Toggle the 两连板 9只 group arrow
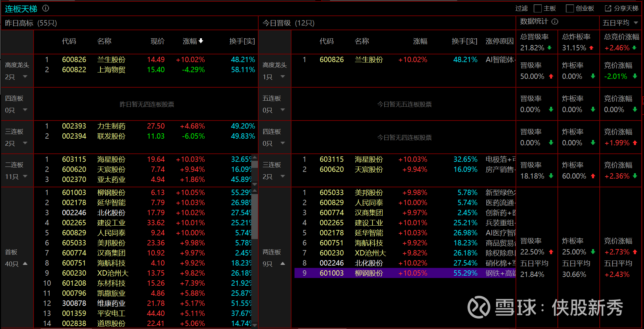Viewport: 644px width, 329px height. coord(283,264)
